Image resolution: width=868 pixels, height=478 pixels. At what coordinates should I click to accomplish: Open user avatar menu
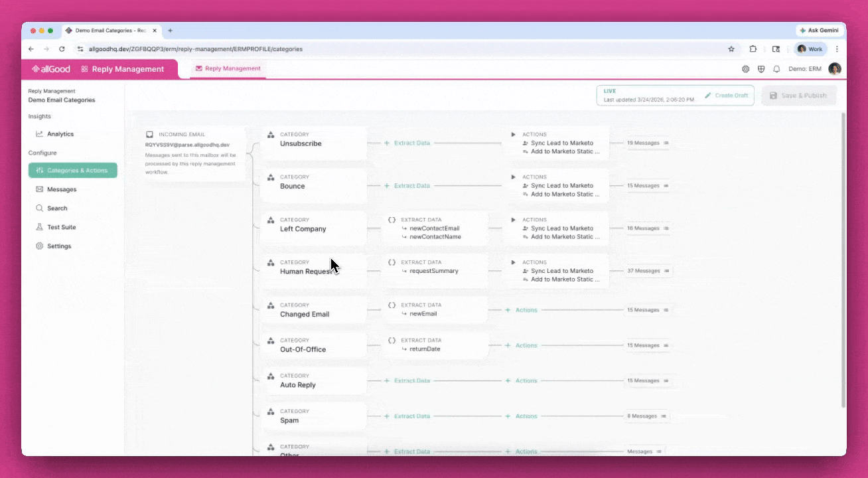(x=835, y=69)
